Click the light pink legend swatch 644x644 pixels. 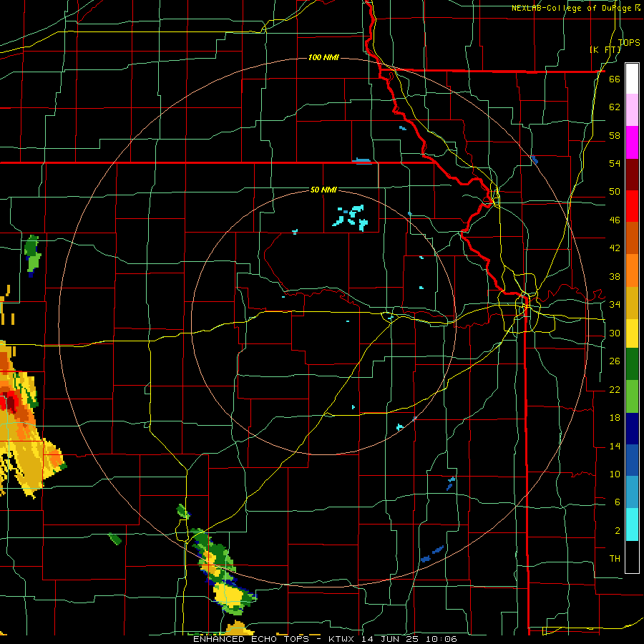(x=632, y=110)
